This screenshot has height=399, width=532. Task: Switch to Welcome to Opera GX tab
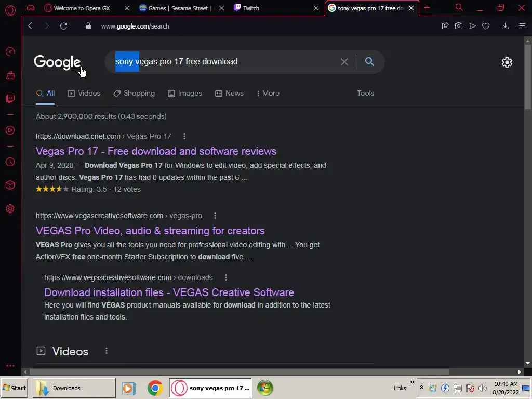point(82,8)
